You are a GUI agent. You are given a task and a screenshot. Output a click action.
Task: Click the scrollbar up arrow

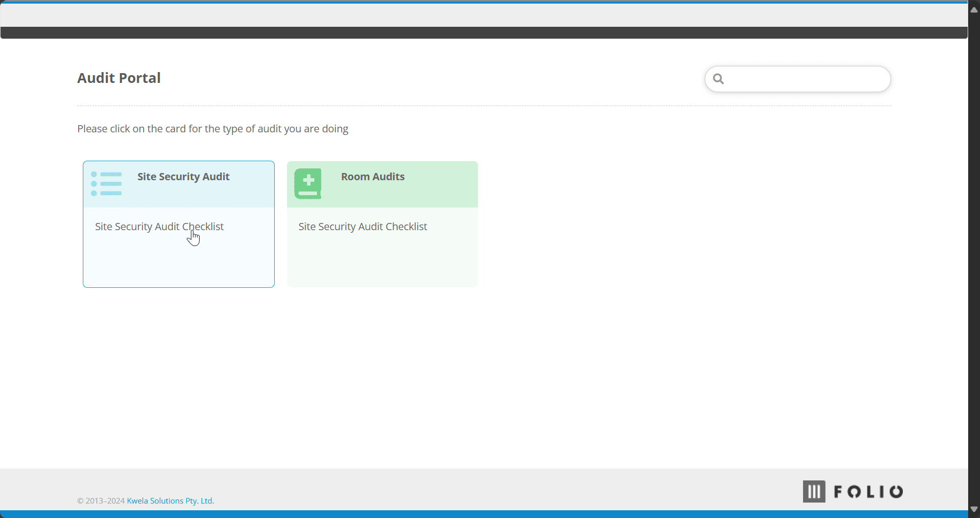click(974, 10)
